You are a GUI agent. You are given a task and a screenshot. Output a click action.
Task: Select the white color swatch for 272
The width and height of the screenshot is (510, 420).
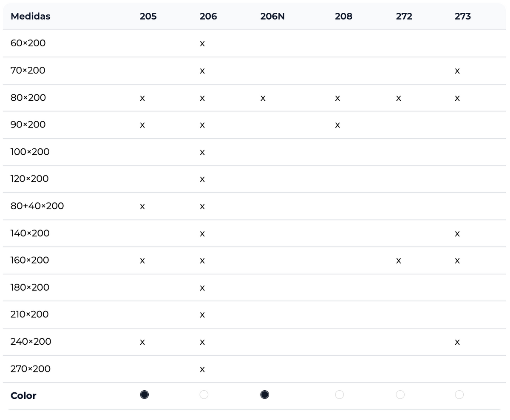(400, 395)
